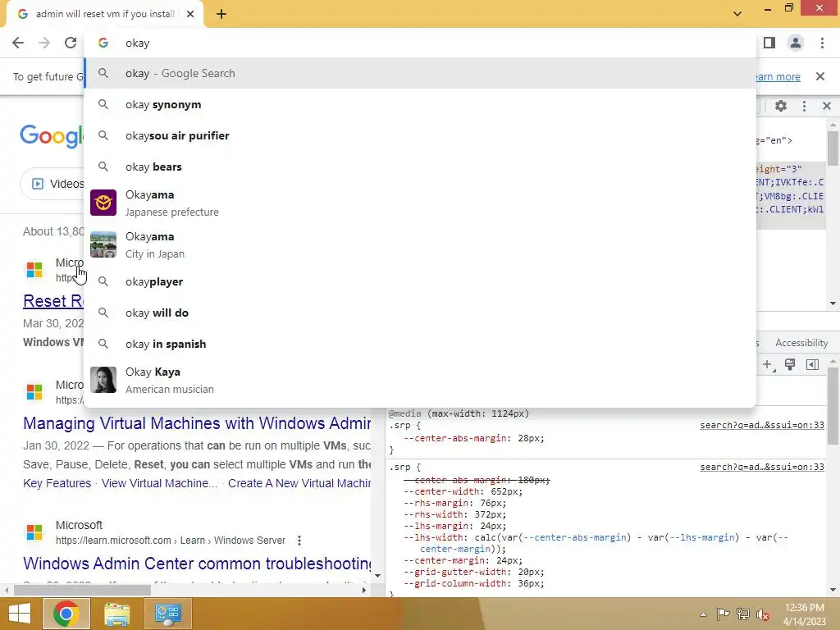
Task: Open source link of second .srp rule
Action: tap(762, 467)
